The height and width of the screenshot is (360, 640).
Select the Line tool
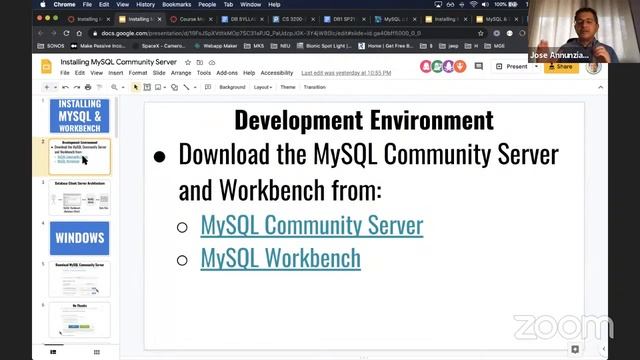point(187,87)
